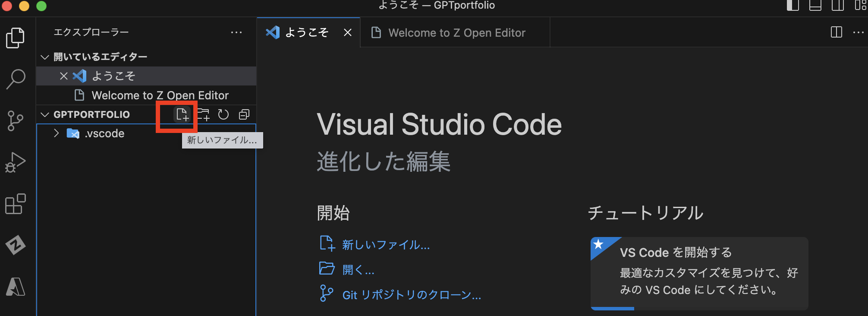The image size is (868, 316).
Task: Click the チュートリアル section heading
Action: 645,213
